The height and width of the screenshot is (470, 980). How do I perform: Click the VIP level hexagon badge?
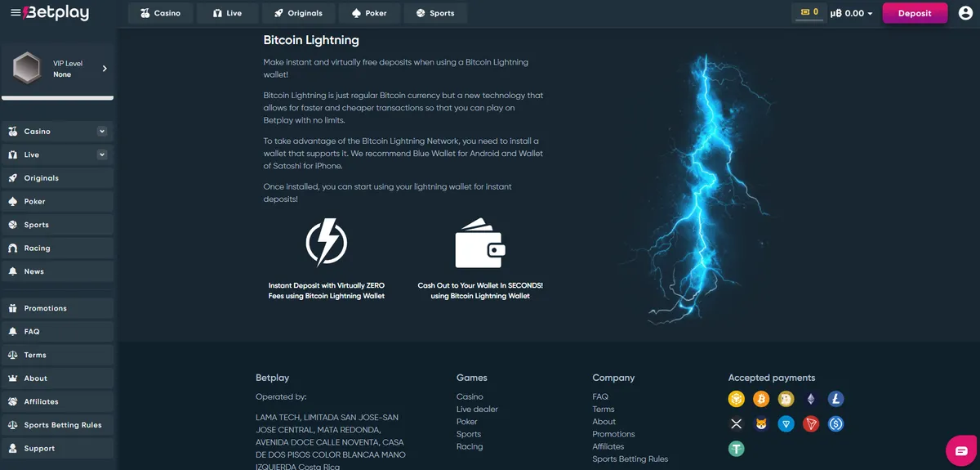[27, 69]
